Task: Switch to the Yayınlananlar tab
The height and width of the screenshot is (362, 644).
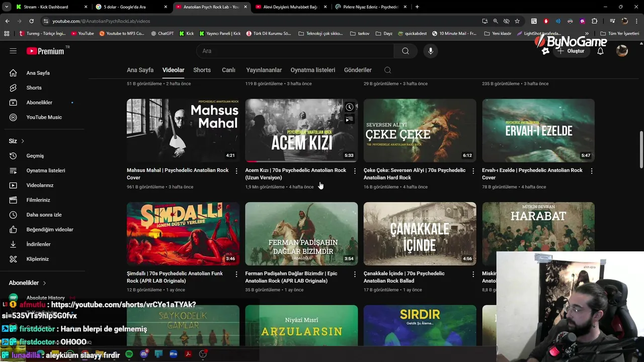Action: pos(264,70)
